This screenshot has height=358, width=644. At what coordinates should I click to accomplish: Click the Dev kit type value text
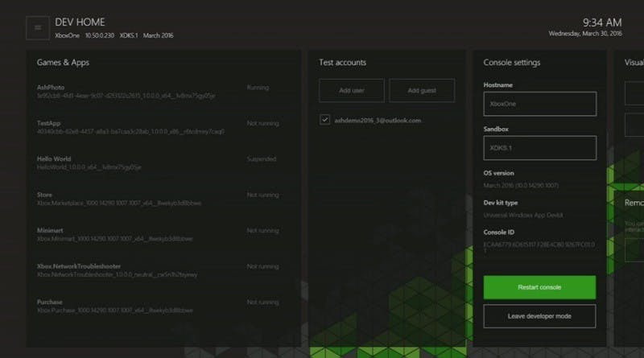tap(523, 215)
